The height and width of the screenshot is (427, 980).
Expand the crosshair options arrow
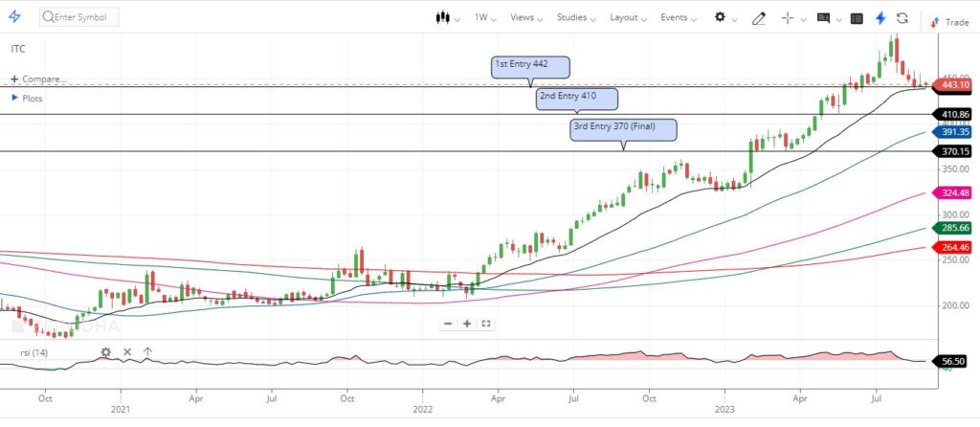tap(803, 19)
